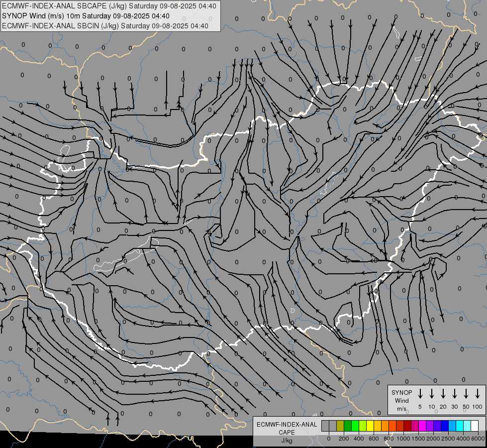Click the 600 tick label on CAPE scale

[x=374, y=439]
